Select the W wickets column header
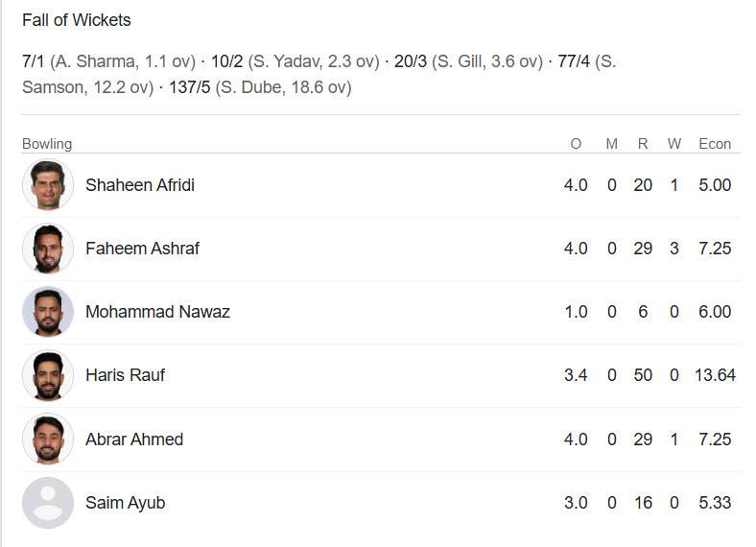The width and height of the screenshot is (756, 547). tap(674, 144)
